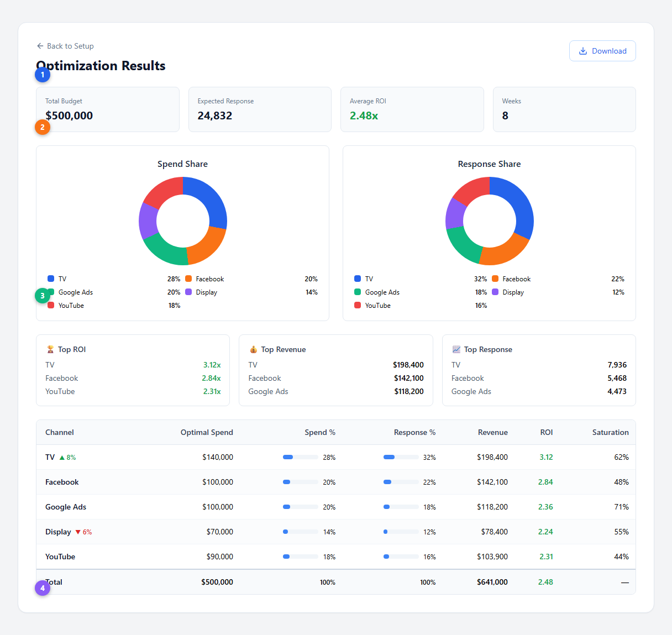This screenshot has width=672, height=635.
Task: Click the chart icon beside Top Response
Action: pyautogui.click(x=456, y=349)
